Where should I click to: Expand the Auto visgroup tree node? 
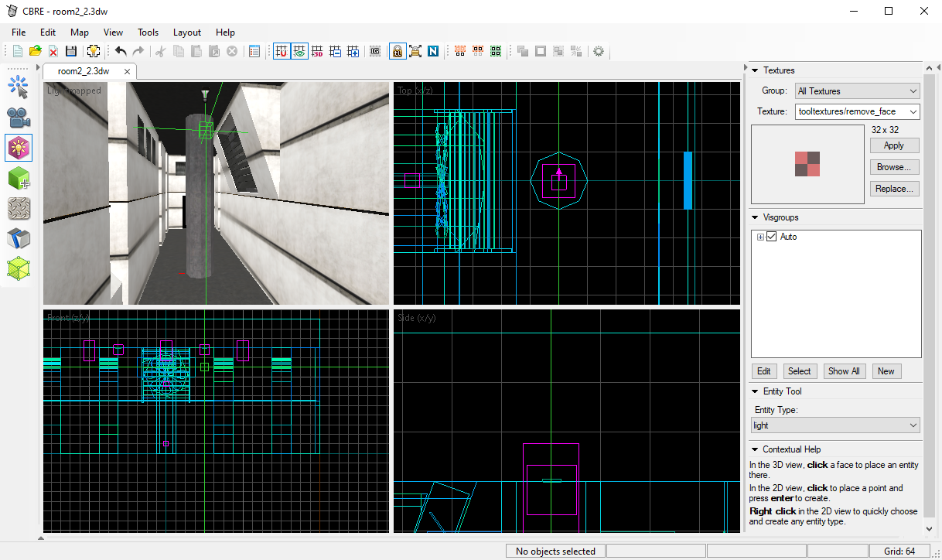pyautogui.click(x=760, y=237)
